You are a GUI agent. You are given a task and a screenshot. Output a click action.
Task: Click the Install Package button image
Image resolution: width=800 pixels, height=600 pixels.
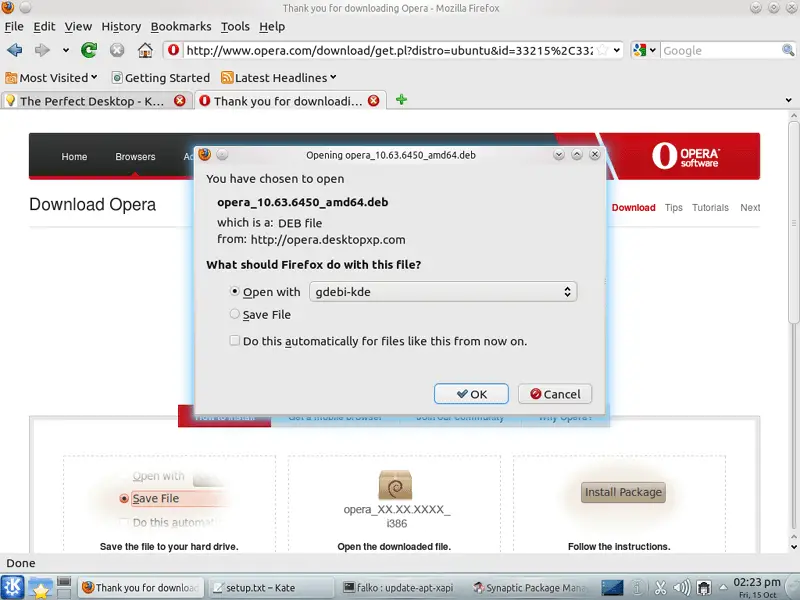tap(623, 492)
